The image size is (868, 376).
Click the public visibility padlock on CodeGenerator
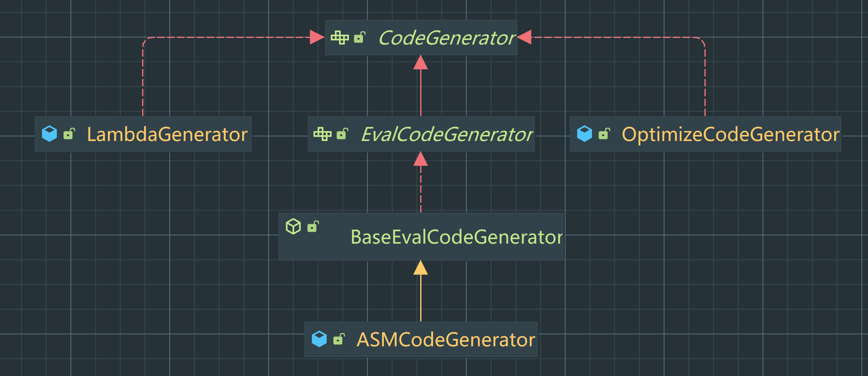point(360,38)
